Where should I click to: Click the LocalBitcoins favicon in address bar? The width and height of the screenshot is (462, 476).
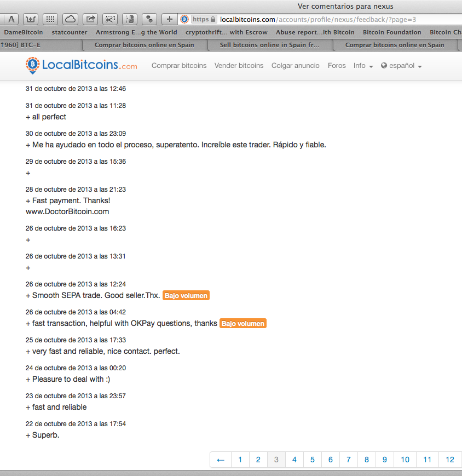(x=184, y=19)
